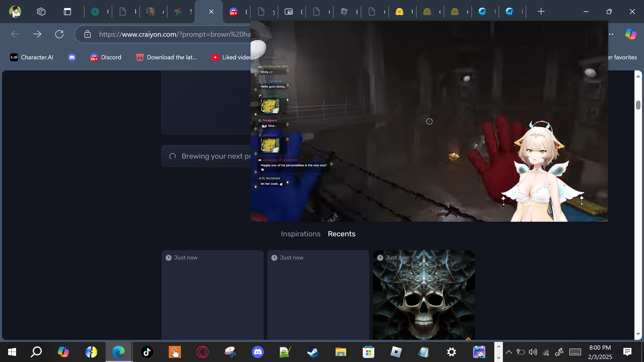This screenshot has height=362, width=644.
Task: Refresh the Craiyon page
Action: [59, 34]
